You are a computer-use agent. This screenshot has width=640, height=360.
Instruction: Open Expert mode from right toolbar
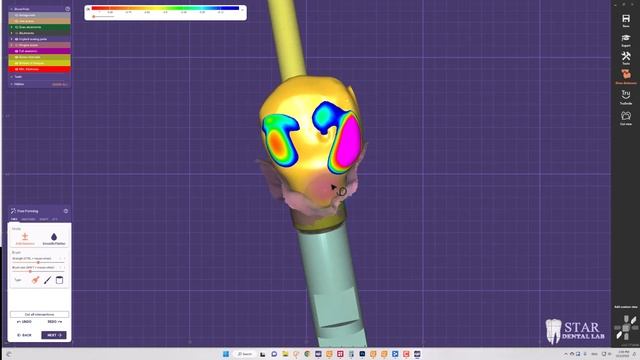tap(626, 38)
